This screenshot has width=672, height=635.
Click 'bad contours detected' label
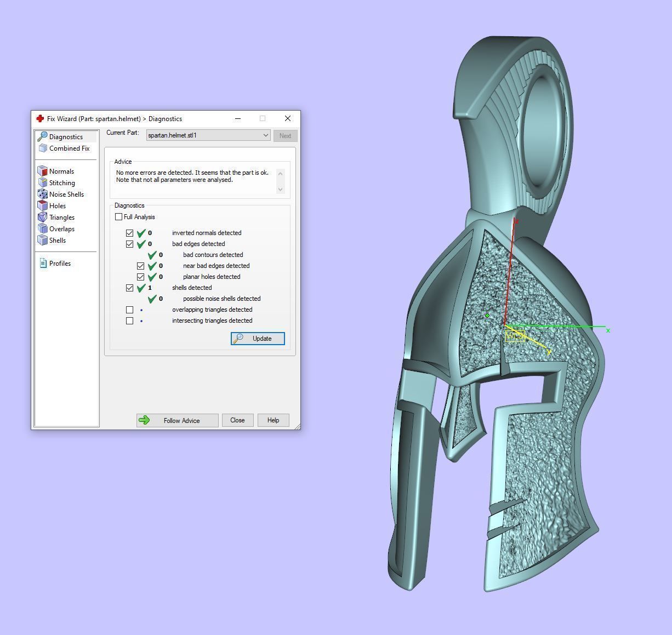coord(213,255)
